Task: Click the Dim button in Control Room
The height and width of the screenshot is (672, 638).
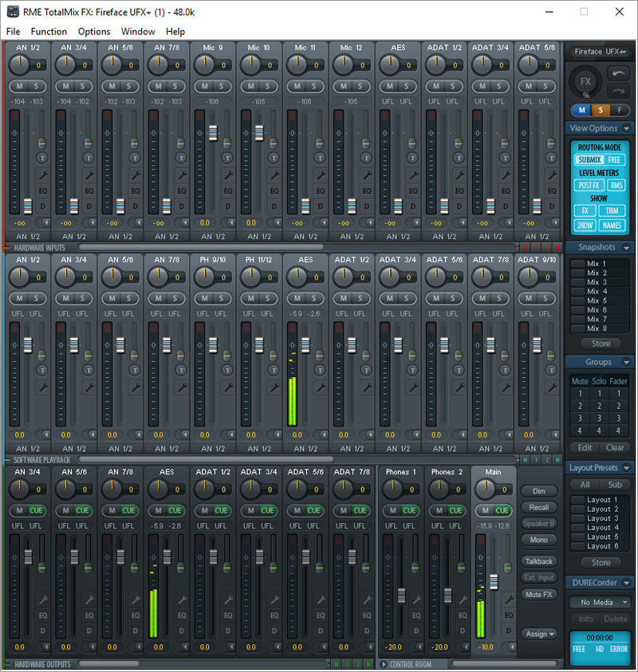Action: click(539, 491)
